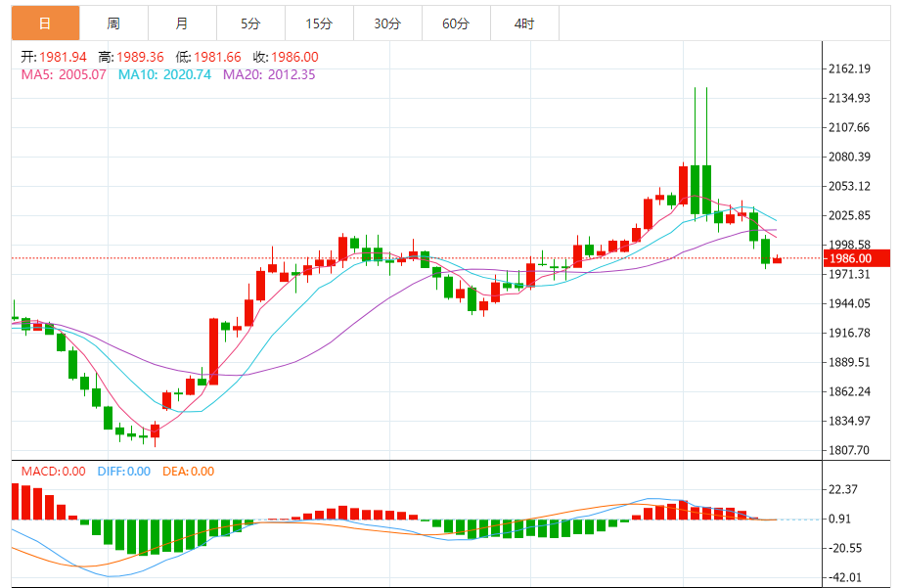The image size is (899, 588).
Task: Click the 2053.12 price axis label
Action: coord(849,186)
